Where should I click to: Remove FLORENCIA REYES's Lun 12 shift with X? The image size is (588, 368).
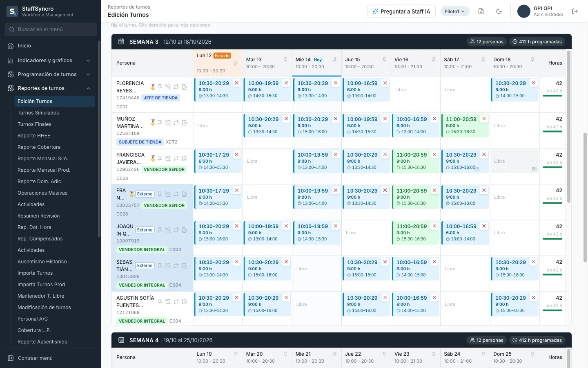click(x=236, y=83)
